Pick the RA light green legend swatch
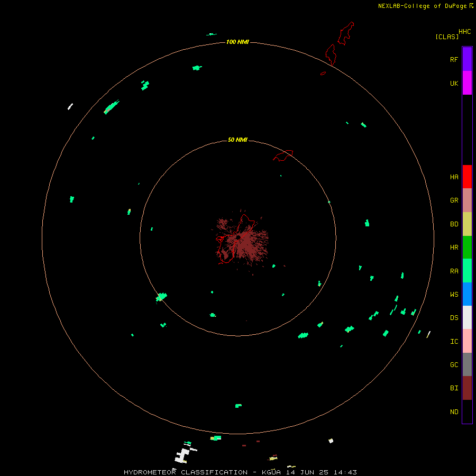 click(x=467, y=271)
